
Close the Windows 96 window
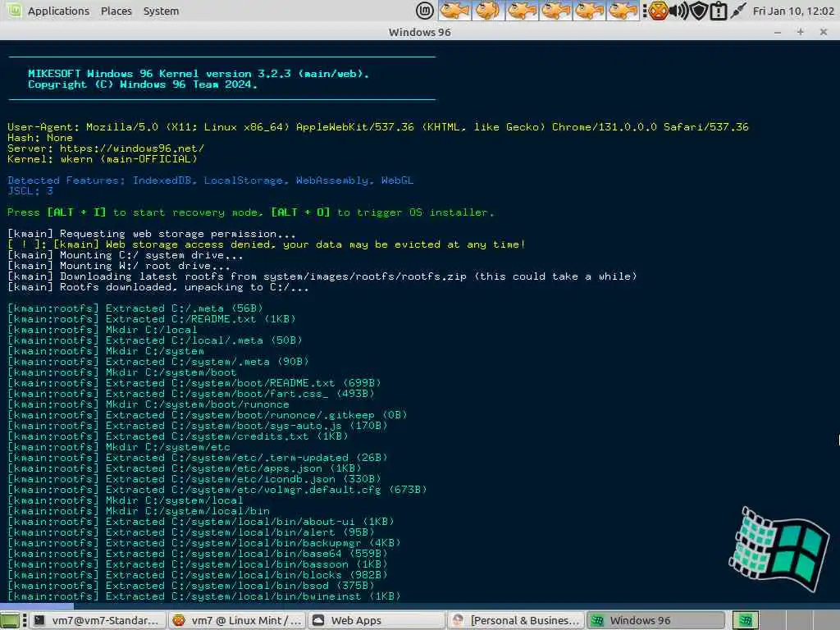(x=824, y=32)
